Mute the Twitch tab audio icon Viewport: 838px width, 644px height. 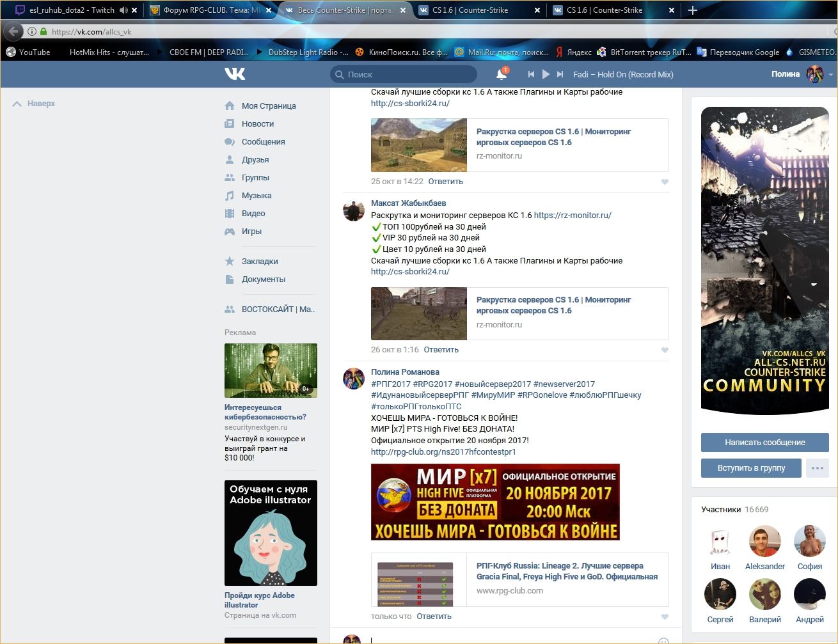pos(123,10)
